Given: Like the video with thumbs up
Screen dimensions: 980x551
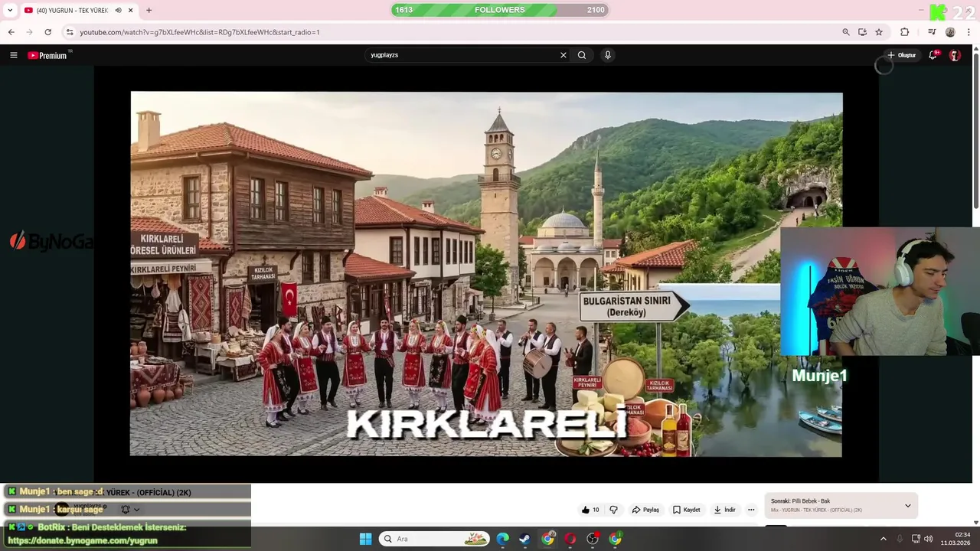Looking at the screenshot, I should point(590,510).
